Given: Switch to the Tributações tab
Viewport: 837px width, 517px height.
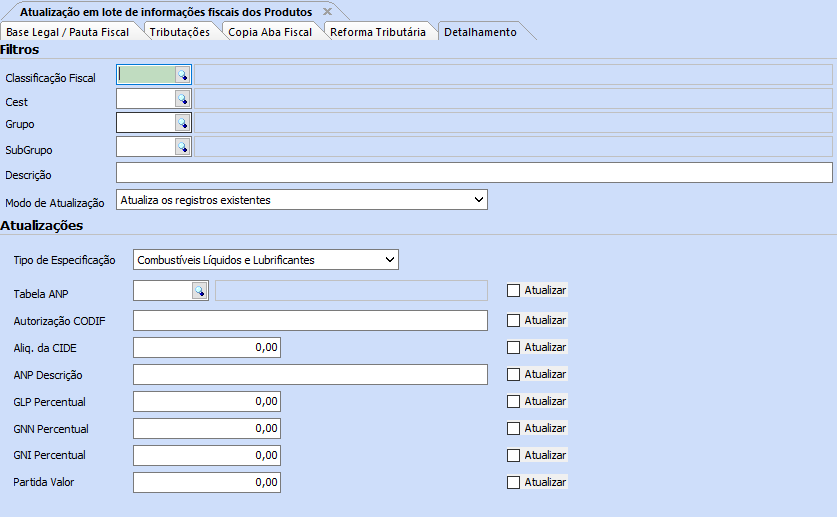Looking at the screenshot, I should point(180,32).
